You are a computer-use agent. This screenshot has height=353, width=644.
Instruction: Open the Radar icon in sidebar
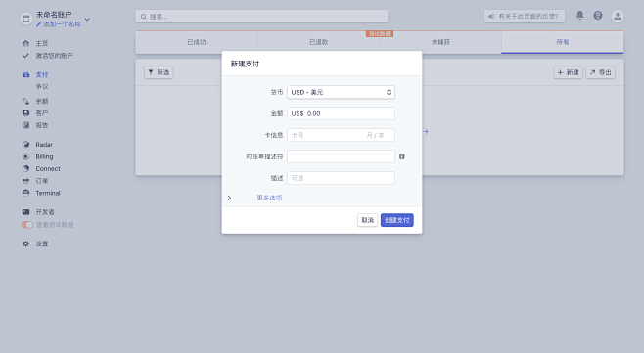[25, 145]
